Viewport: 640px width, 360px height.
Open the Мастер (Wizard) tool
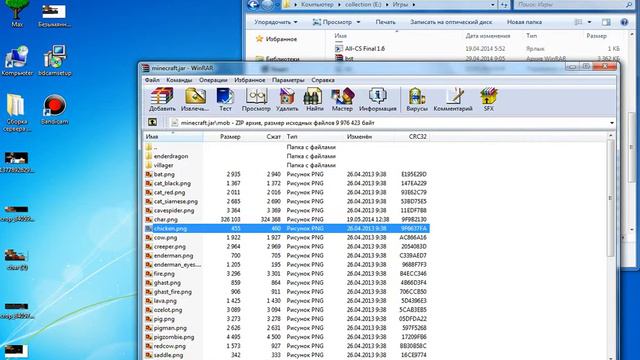click(342, 100)
